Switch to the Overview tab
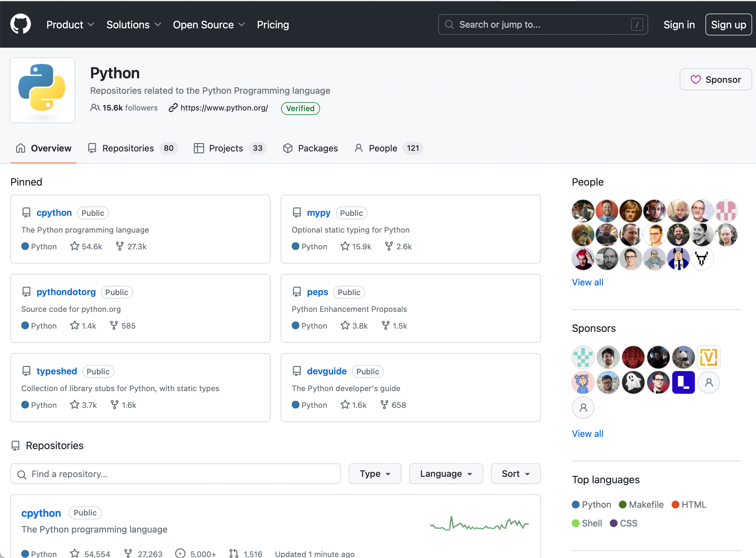Viewport: 756px width, 558px height. 43,148
